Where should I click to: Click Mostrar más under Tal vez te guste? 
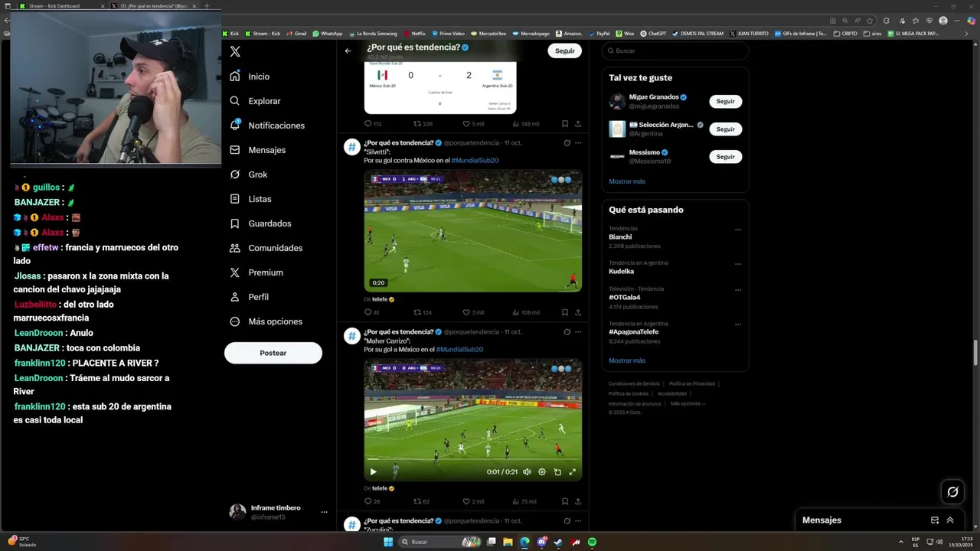pyautogui.click(x=627, y=181)
